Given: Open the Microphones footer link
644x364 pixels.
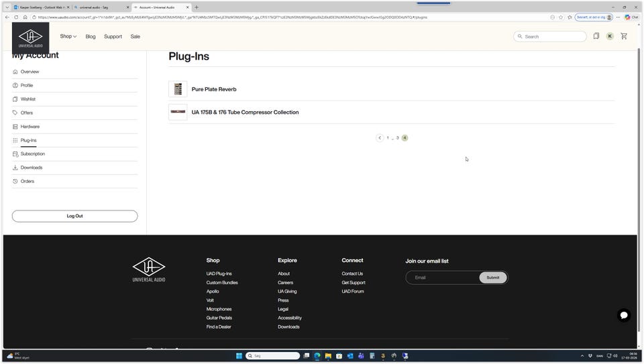Looking at the screenshot, I should pyautogui.click(x=219, y=309).
